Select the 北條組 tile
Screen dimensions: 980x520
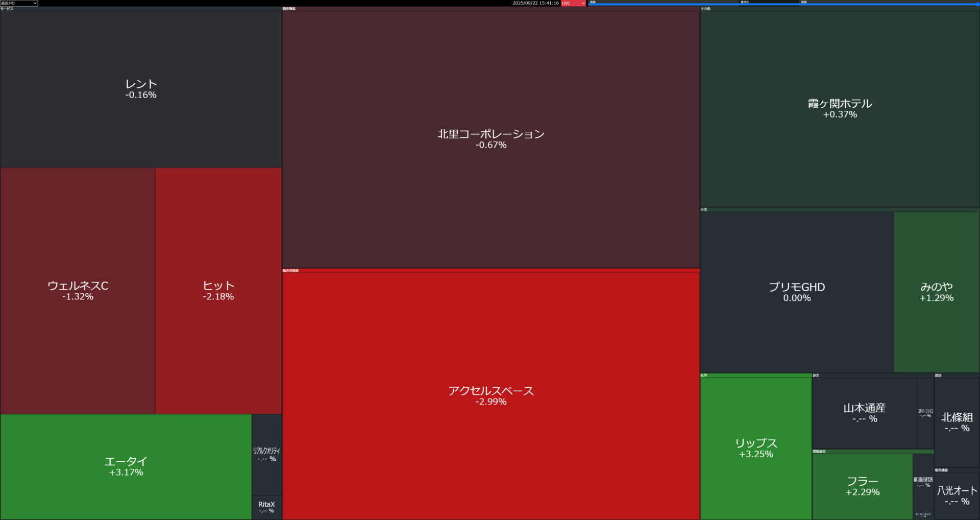click(x=957, y=422)
